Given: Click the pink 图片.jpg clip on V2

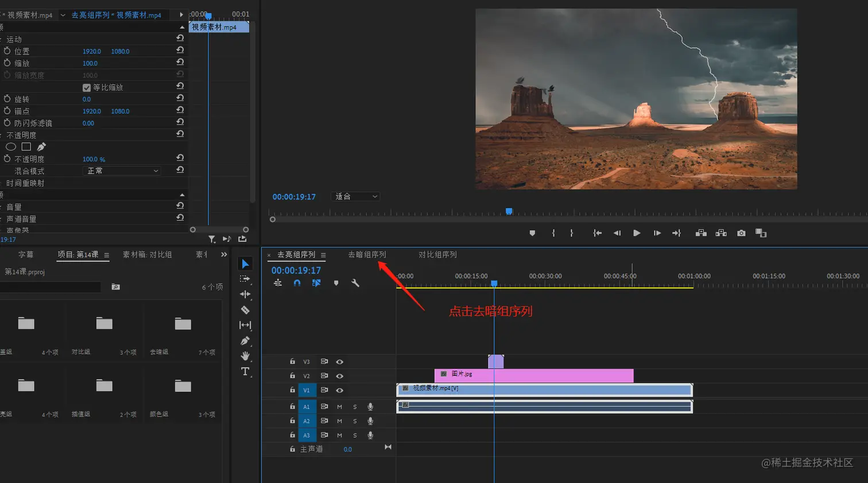Looking at the screenshot, I should coord(534,376).
